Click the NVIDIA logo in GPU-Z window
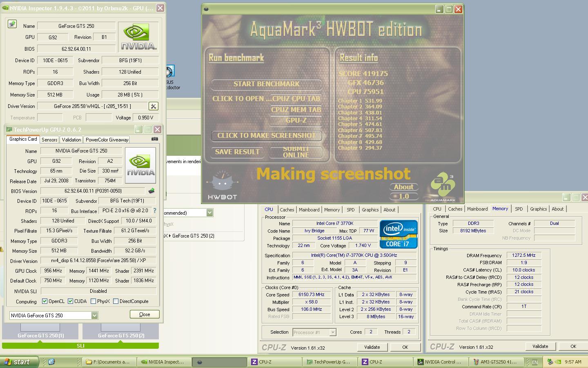588x368 pixels. 140,165
